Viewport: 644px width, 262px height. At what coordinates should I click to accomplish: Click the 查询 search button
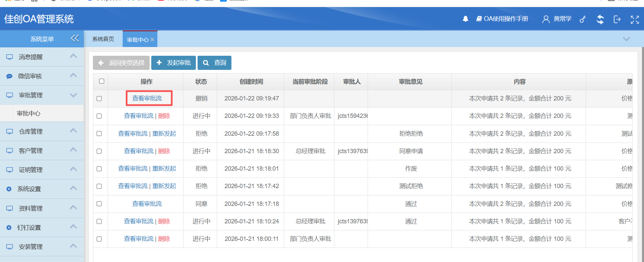click(x=214, y=63)
